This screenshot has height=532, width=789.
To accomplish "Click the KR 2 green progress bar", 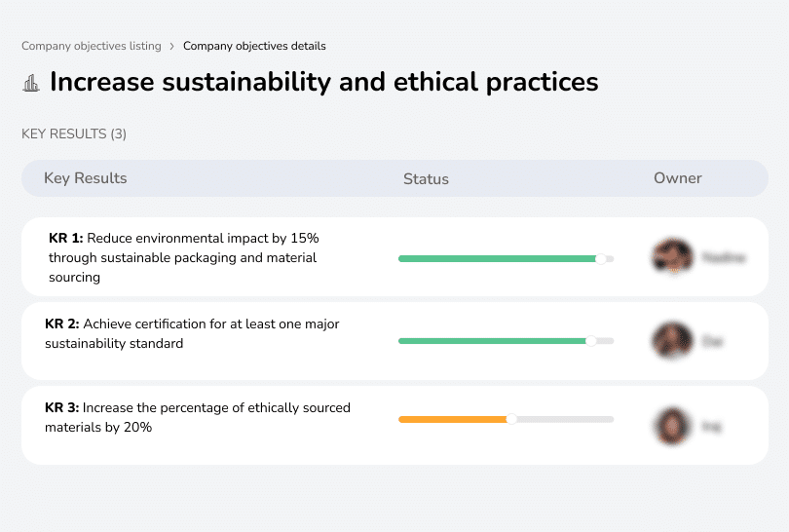I will click(x=506, y=341).
